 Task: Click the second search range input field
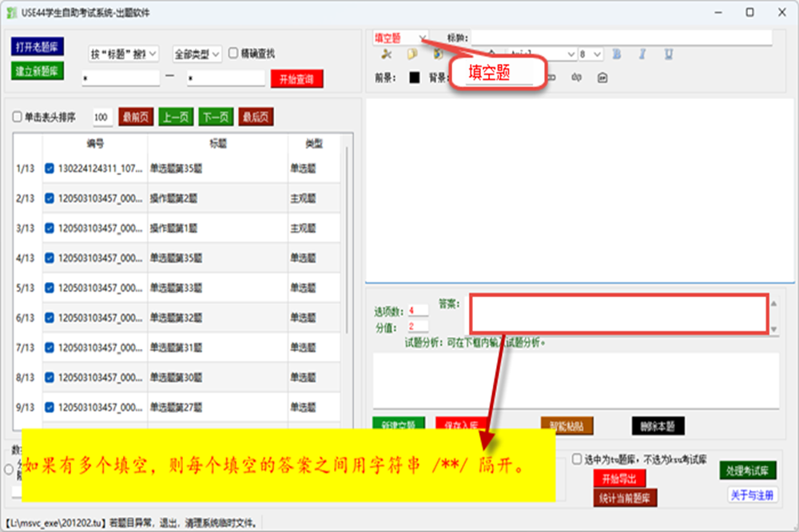click(x=226, y=78)
